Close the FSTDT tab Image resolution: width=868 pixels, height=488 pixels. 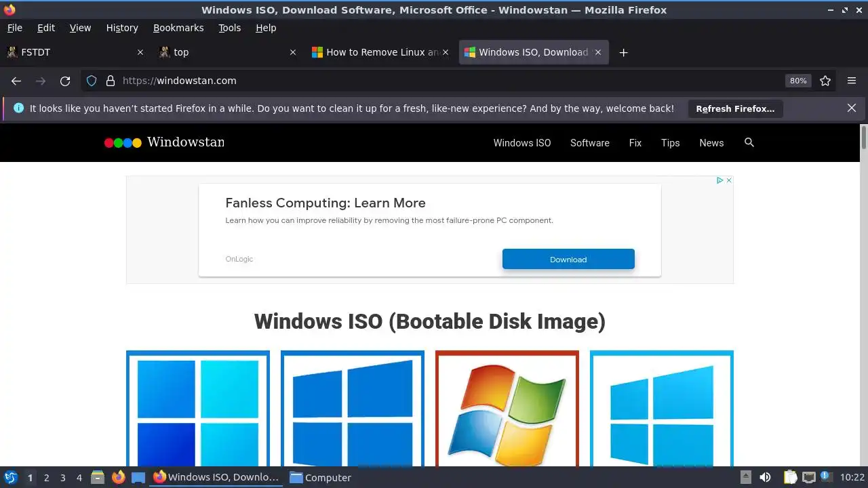[x=140, y=52]
